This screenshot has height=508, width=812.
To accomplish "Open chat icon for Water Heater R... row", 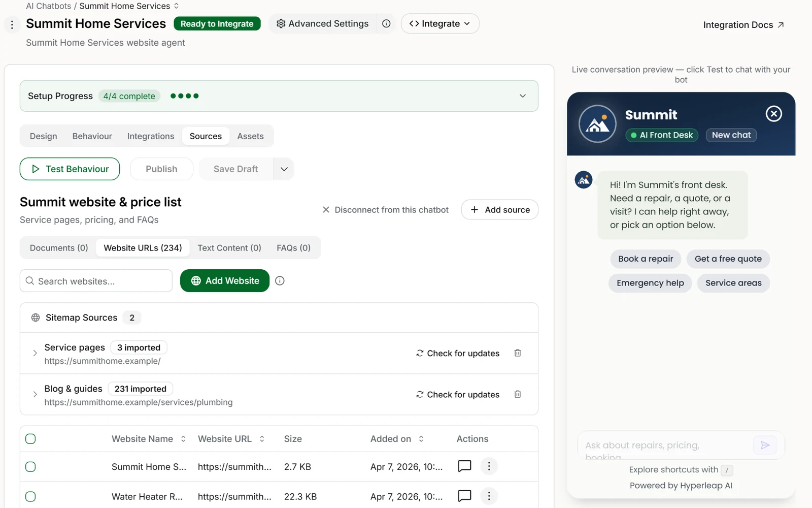I will click(464, 496).
